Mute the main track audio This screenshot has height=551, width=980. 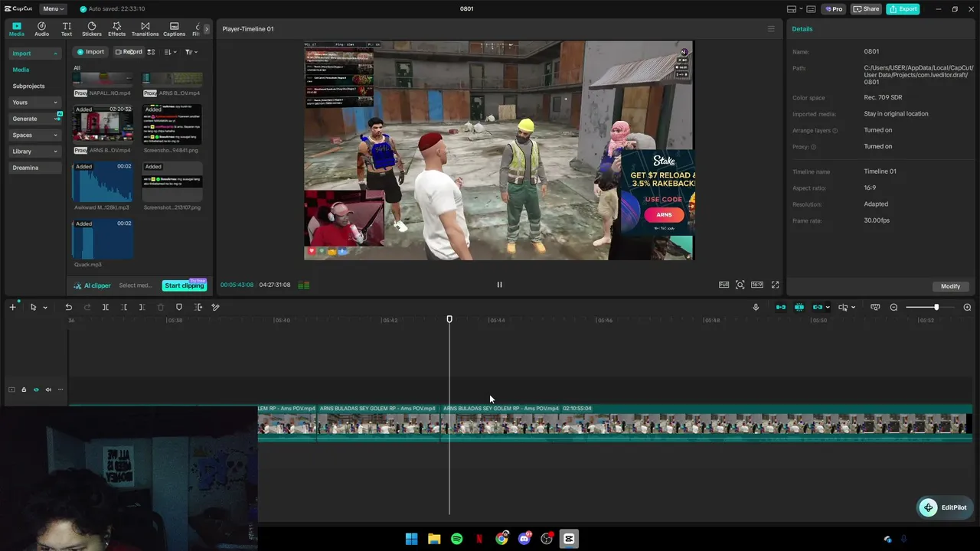[48, 390]
